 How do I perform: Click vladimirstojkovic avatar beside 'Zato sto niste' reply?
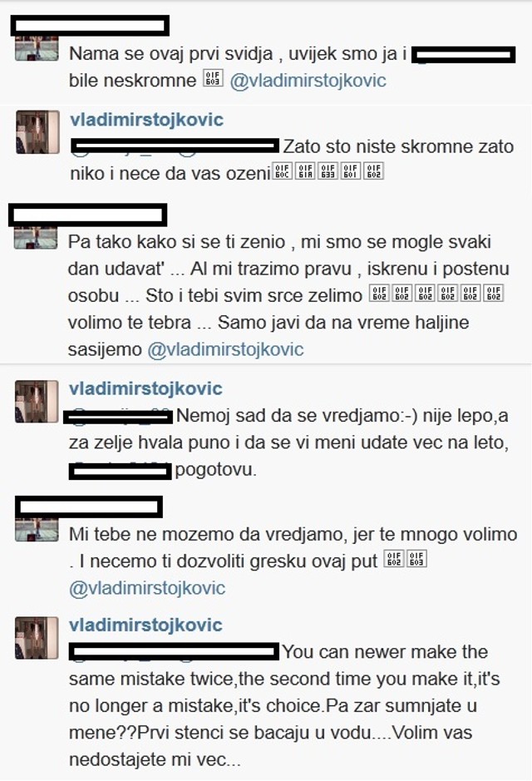[37, 132]
